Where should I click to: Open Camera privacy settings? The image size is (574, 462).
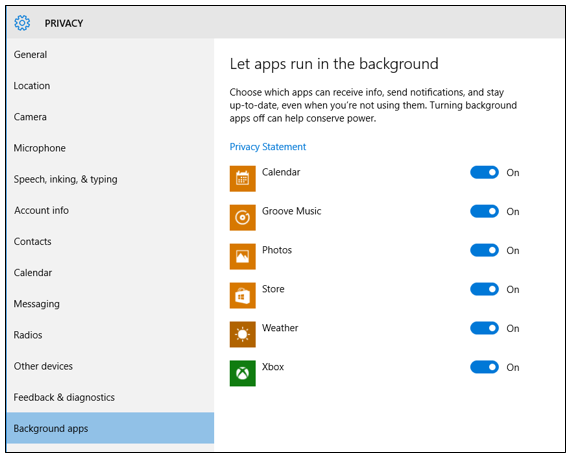[110, 117]
